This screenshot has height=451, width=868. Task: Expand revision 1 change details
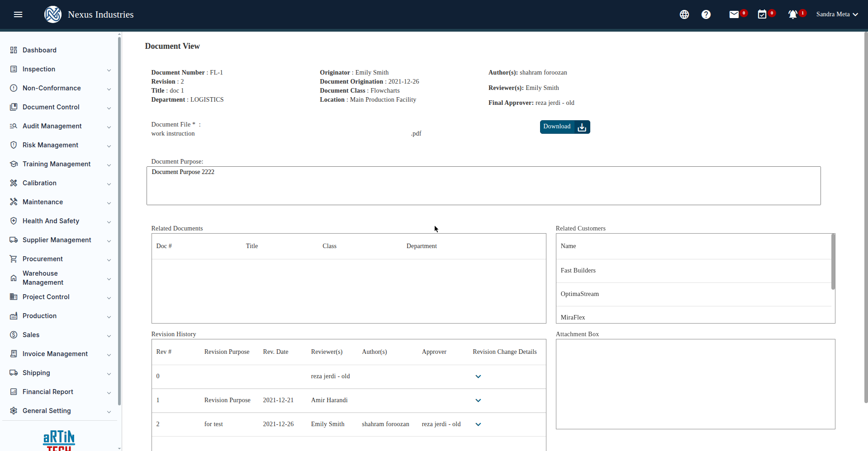[478, 400]
